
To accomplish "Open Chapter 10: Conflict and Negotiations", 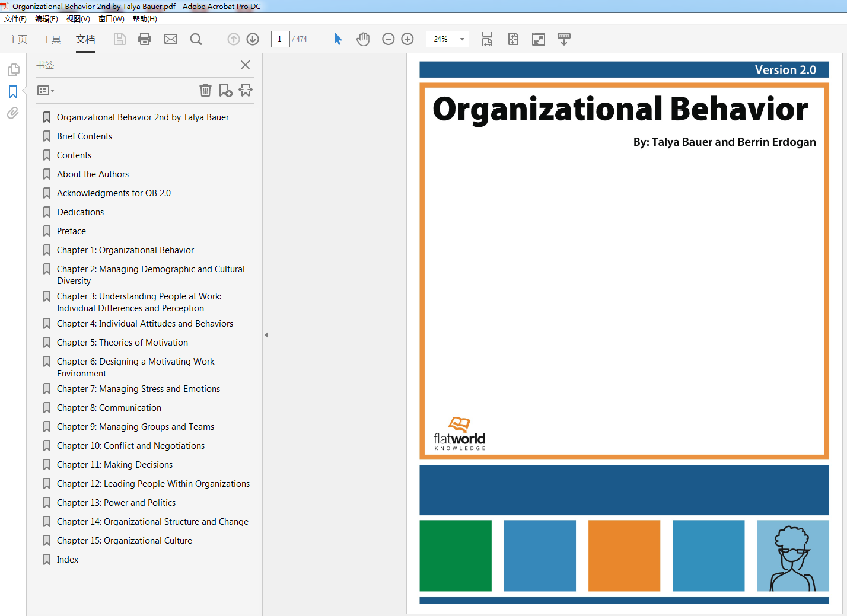I will coord(130,446).
